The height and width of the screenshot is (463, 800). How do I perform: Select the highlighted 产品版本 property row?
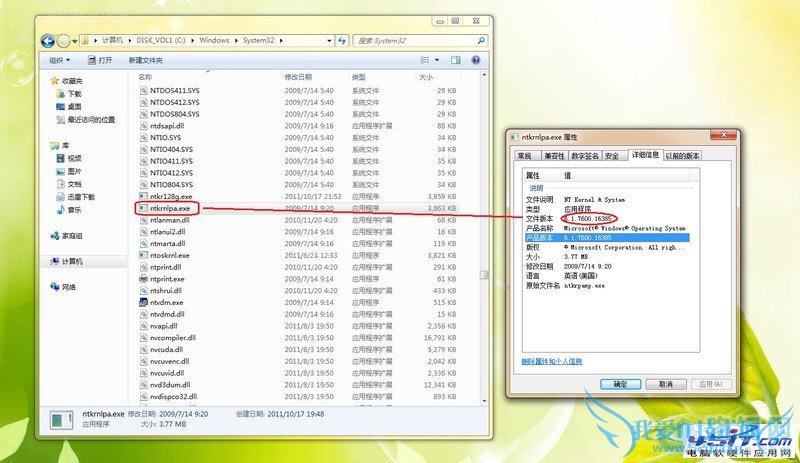click(607, 238)
